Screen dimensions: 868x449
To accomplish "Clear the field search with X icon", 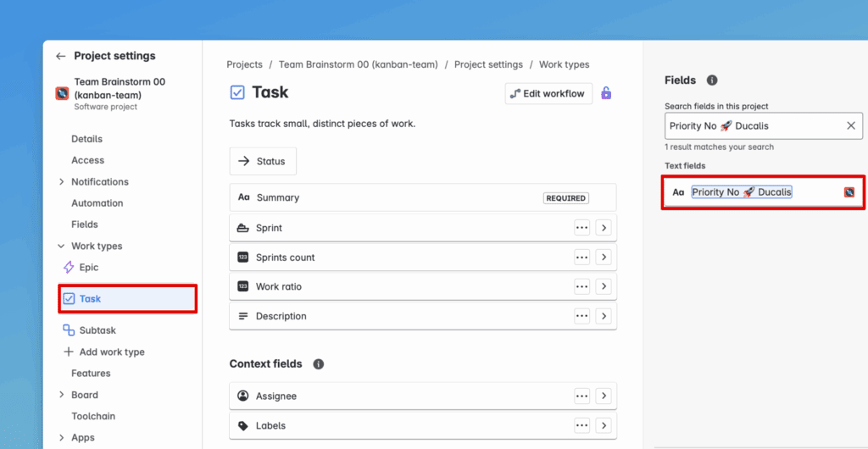I will click(x=851, y=126).
